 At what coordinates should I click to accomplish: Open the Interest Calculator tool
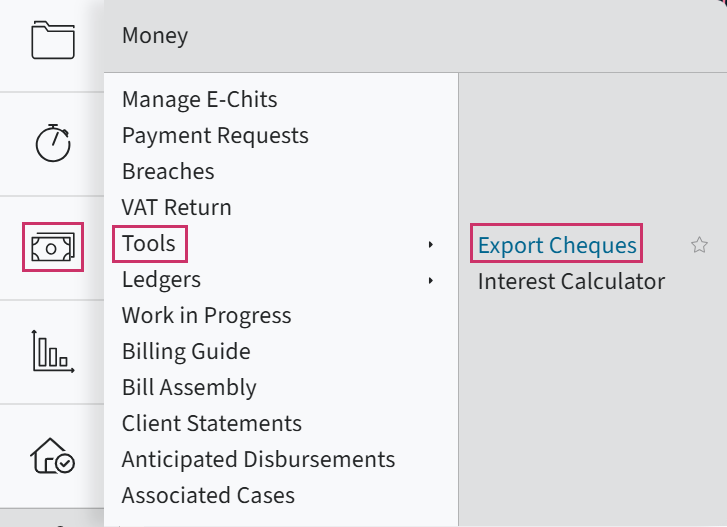(571, 281)
